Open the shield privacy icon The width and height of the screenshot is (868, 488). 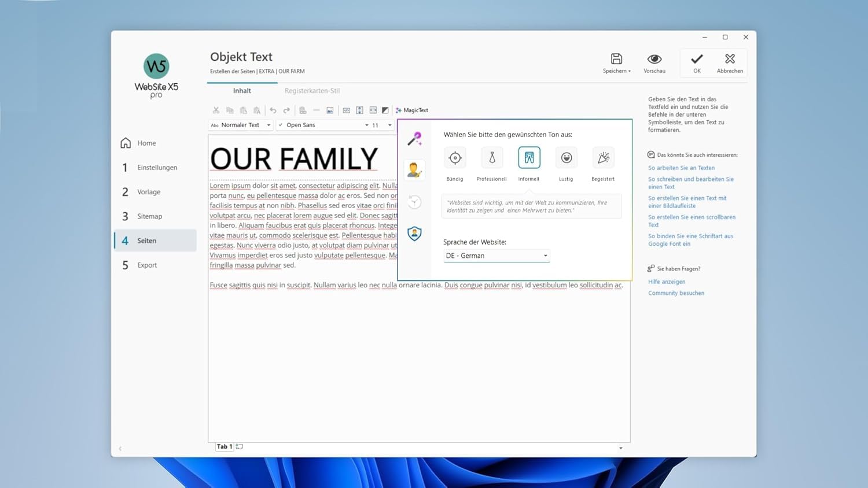(x=414, y=234)
